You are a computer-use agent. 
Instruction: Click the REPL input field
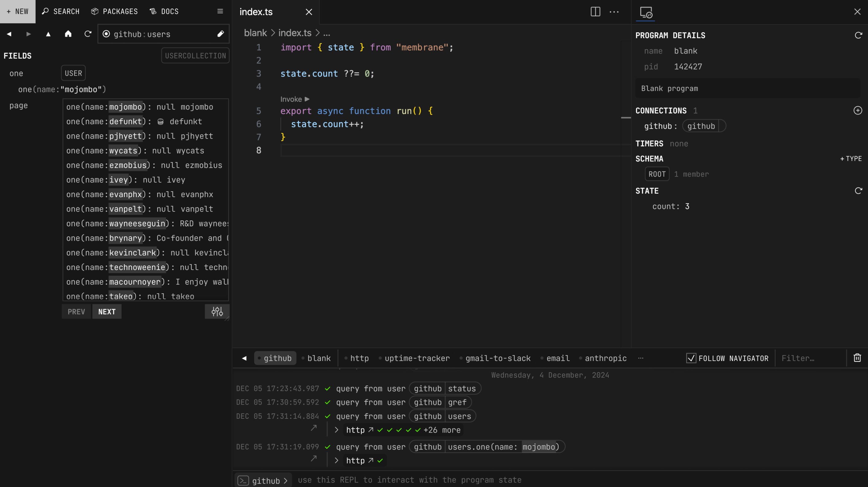(580, 480)
